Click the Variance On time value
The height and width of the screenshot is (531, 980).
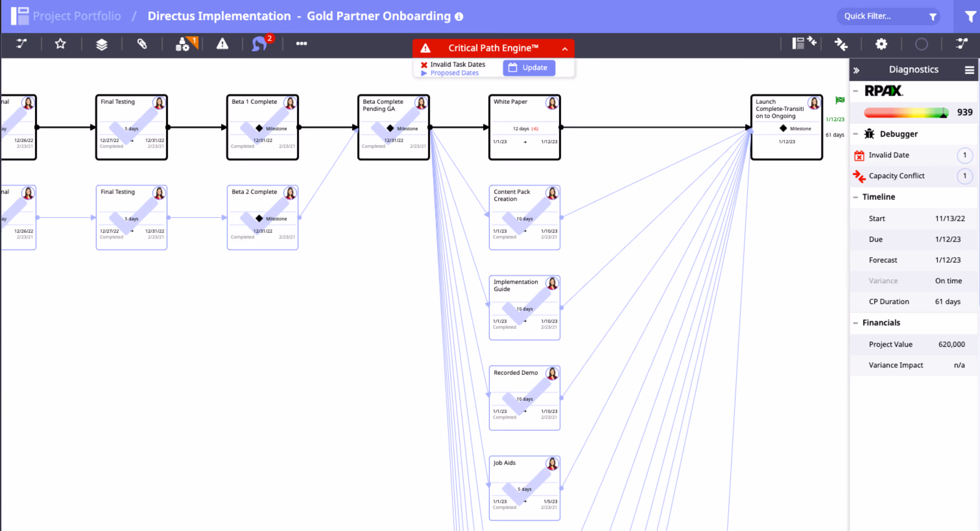948,281
